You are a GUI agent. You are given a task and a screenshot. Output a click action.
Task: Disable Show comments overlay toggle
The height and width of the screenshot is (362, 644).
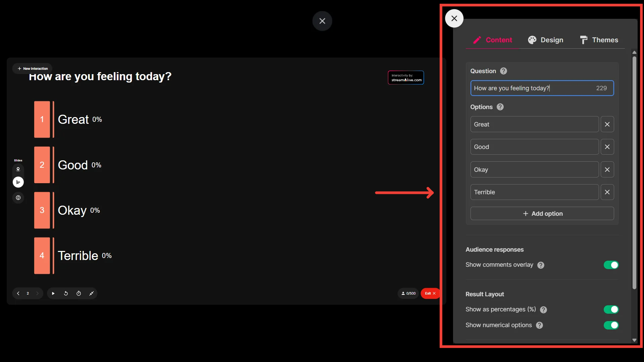tap(611, 265)
